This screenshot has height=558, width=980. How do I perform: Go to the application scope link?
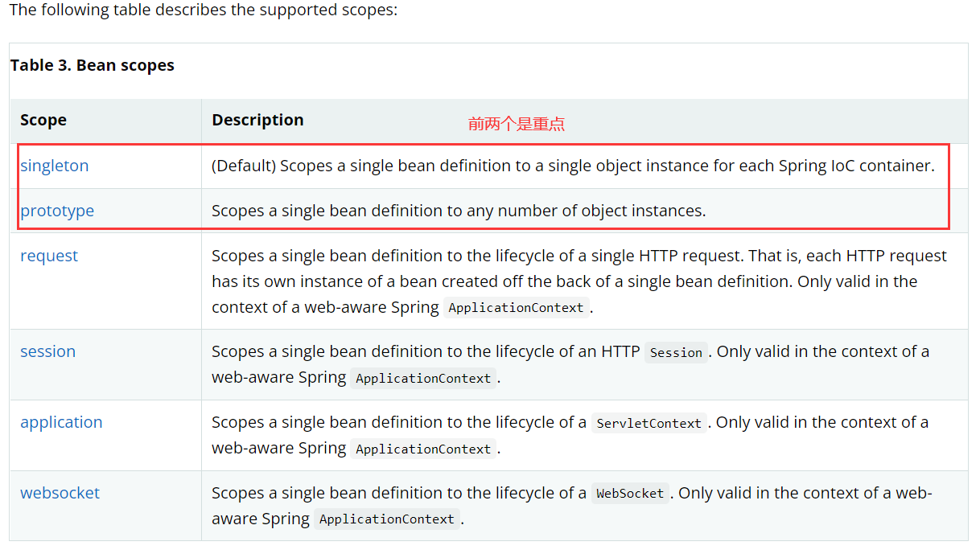click(x=61, y=422)
